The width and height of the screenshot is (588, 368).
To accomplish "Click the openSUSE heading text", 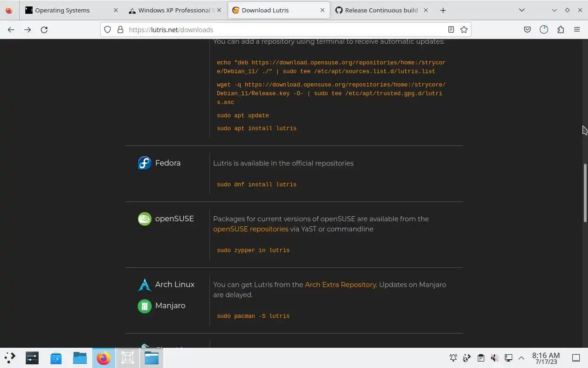I will click(175, 218).
